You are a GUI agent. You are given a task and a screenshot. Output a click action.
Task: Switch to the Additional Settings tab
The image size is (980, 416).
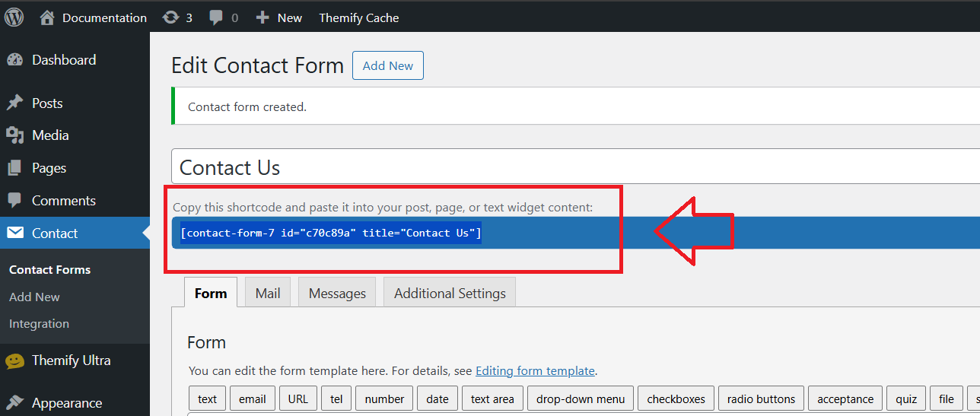450,293
